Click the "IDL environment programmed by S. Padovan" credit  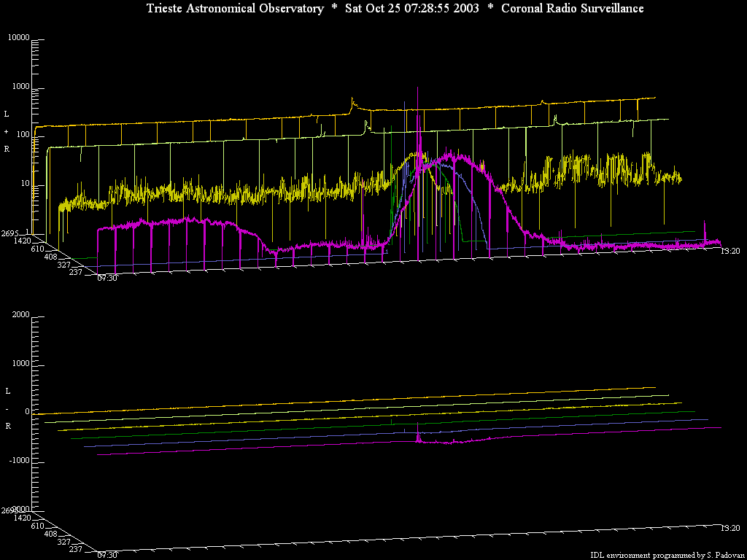coord(667,555)
